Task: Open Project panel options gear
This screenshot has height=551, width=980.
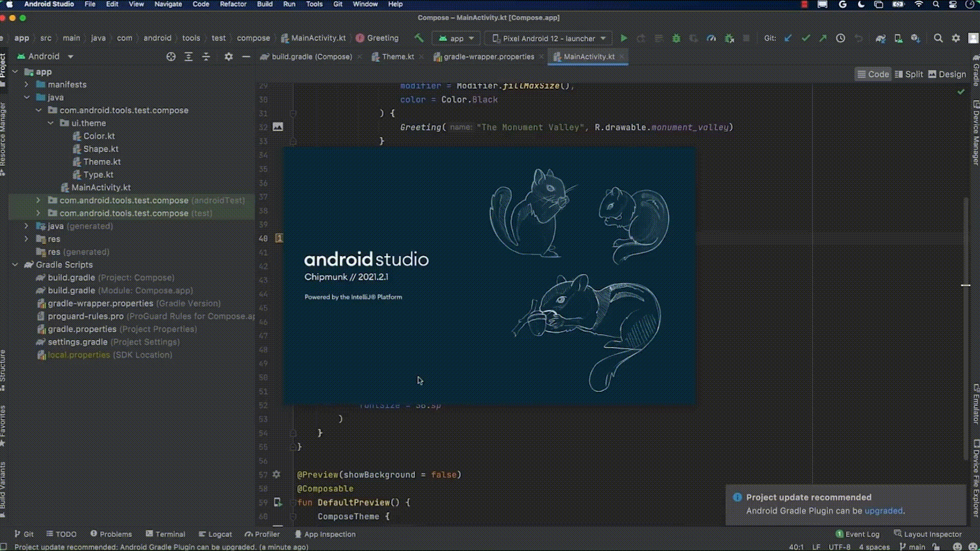Action: (x=229, y=57)
